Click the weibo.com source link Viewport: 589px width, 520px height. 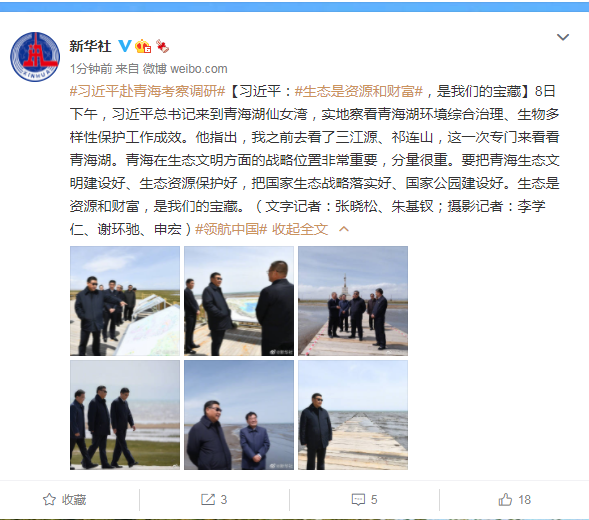(x=199, y=69)
